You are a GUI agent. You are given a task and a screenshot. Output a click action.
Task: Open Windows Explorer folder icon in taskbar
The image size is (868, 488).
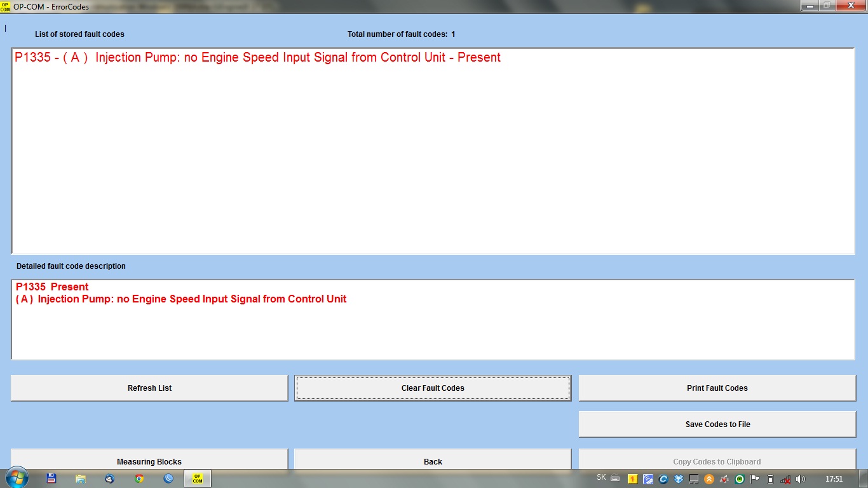[x=81, y=478]
